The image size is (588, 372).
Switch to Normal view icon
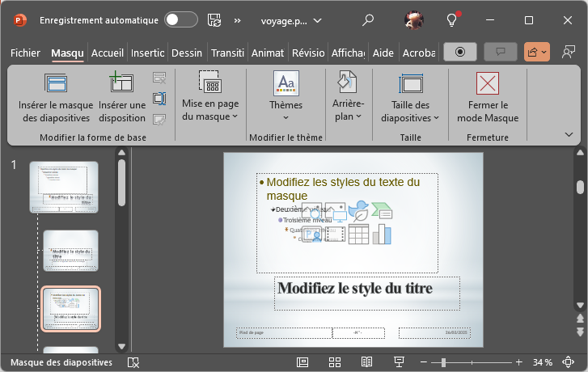[x=302, y=362]
